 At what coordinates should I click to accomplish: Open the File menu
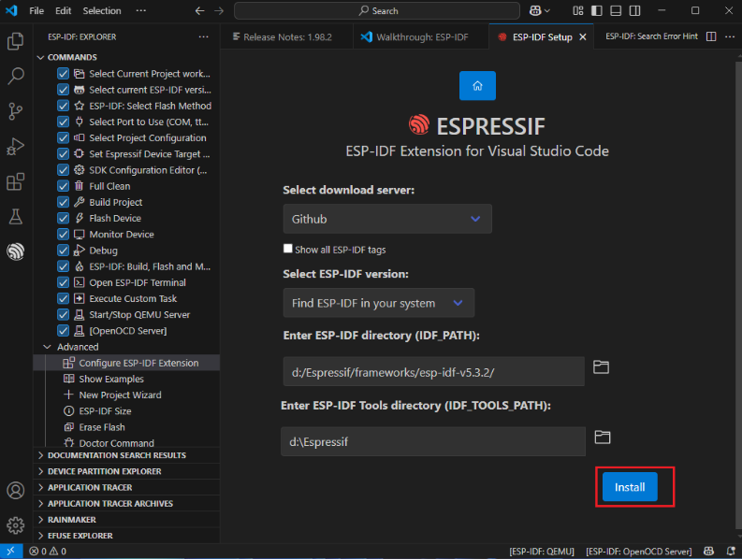click(x=36, y=11)
